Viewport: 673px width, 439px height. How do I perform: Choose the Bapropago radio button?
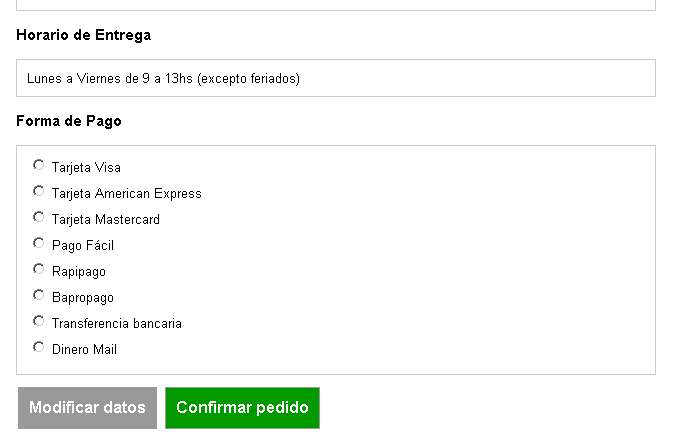[x=39, y=295]
